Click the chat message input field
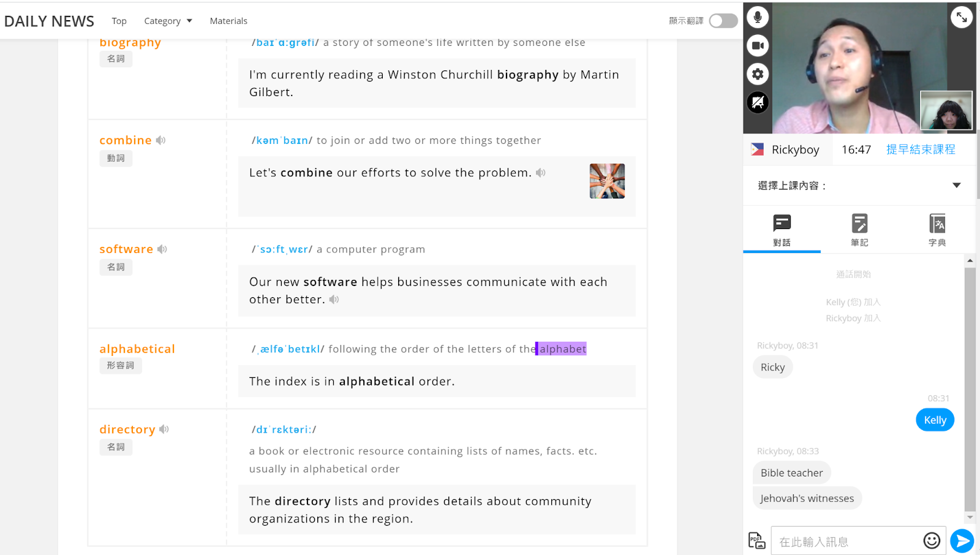 tap(848, 542)
